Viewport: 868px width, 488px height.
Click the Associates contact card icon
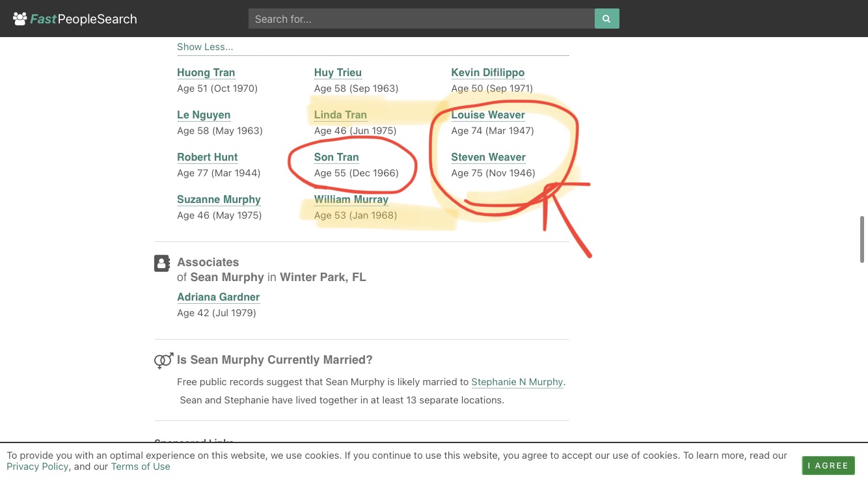[x=162, y=263]
